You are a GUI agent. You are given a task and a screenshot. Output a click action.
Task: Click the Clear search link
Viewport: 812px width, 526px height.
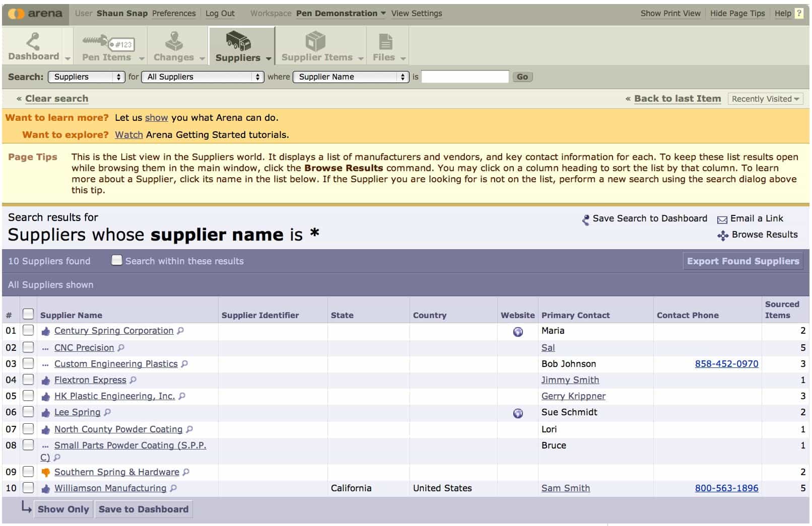57,99
